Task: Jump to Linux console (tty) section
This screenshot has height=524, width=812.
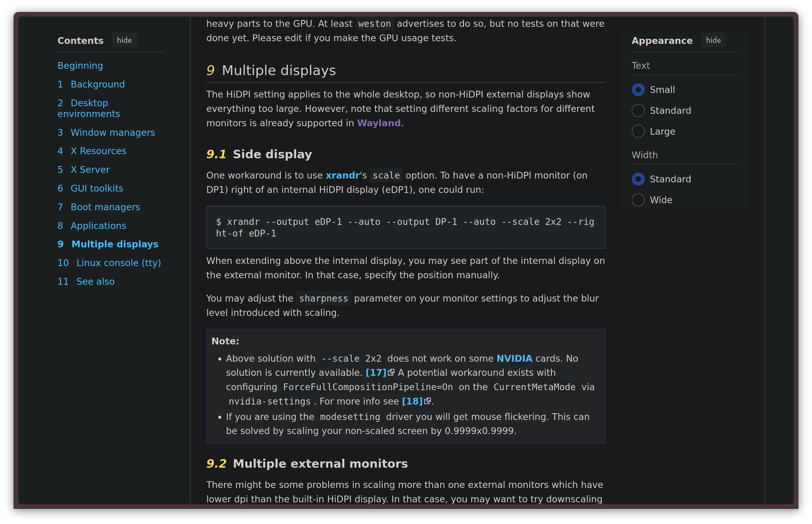Action: 118,263
